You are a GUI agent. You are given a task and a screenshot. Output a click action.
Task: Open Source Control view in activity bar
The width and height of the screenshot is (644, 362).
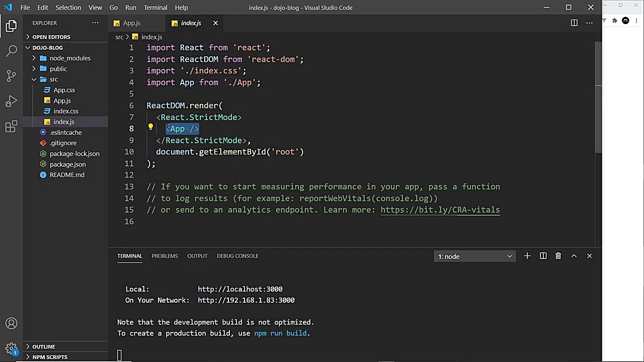tap(11, 76)
